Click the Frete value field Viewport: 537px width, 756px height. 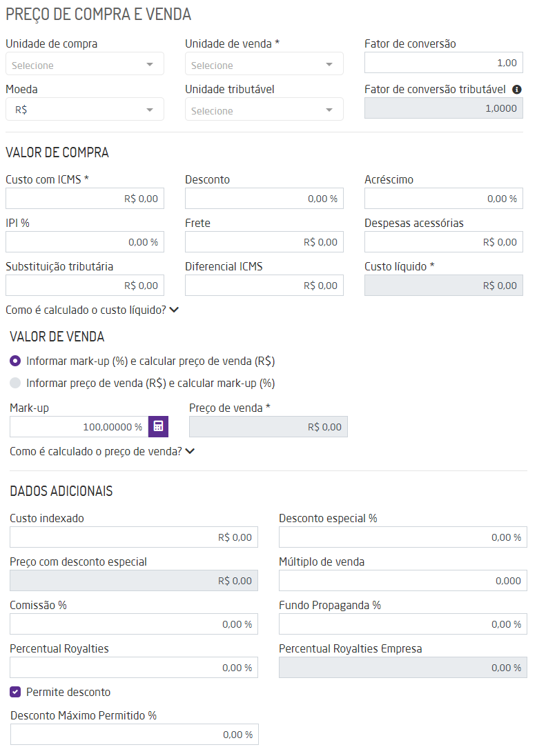[264, 242]
